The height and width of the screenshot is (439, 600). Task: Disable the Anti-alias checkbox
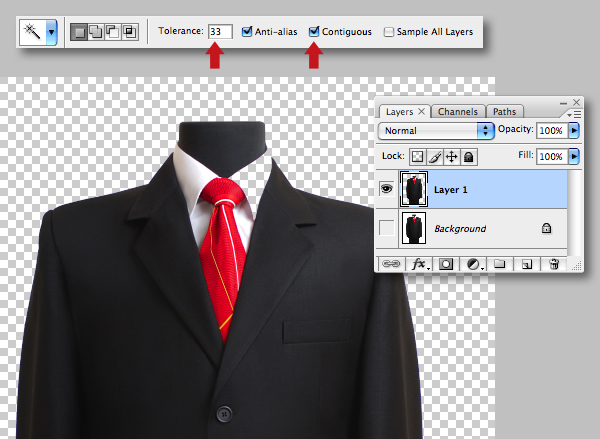tap(247, 32)
